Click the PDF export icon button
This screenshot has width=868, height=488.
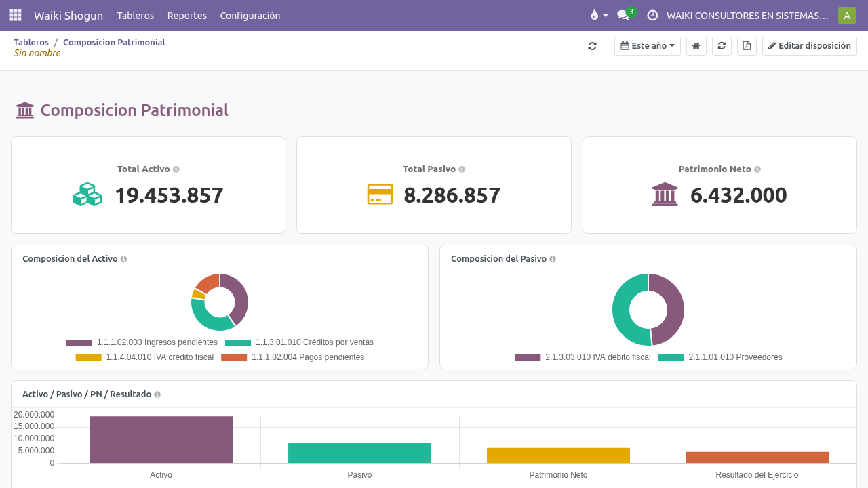point(747,46)
